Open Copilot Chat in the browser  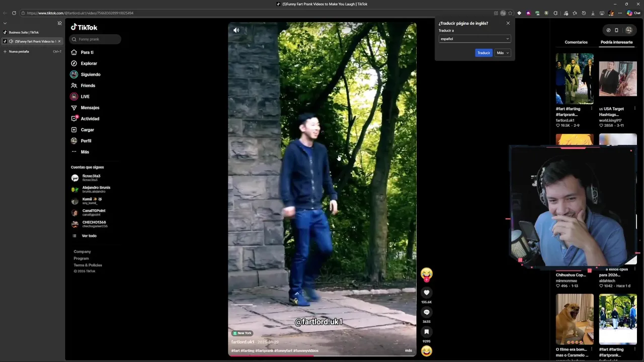633,13
